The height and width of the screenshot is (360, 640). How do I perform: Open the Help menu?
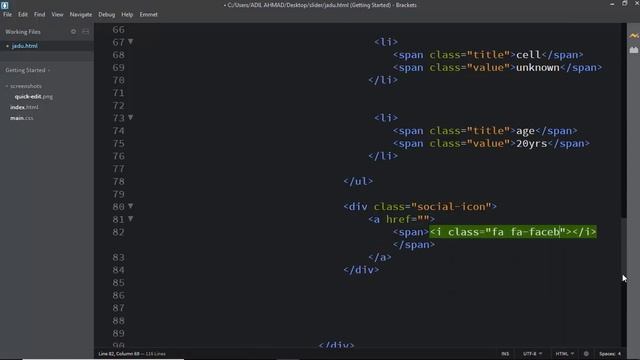pyautogui.click(x=127, y=14)
